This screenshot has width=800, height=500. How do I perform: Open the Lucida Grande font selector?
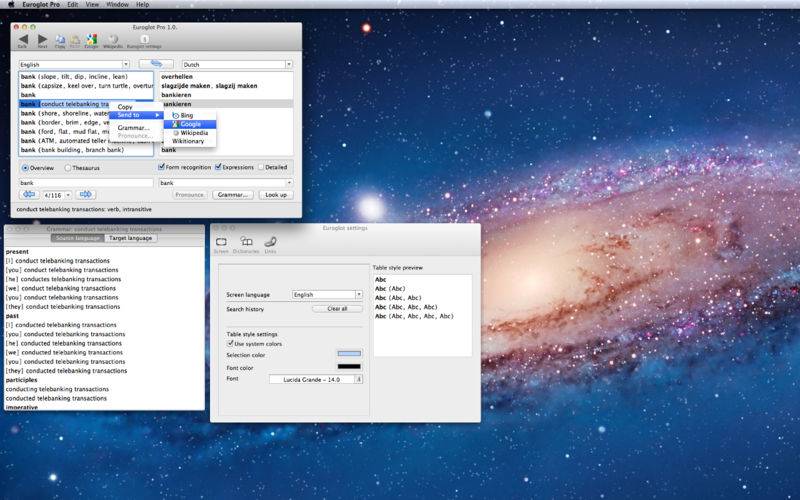(316, 379)
